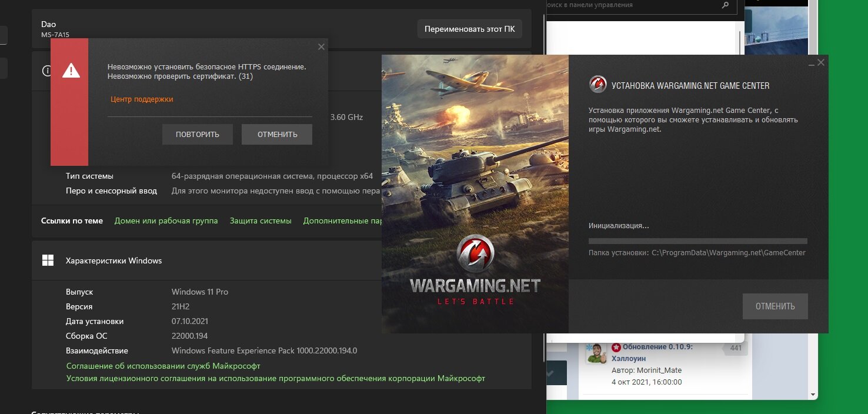Viewport: 868px width, 414px height.
Task: Open Домен или рабочая группа link
Action: tap(166, 221)
